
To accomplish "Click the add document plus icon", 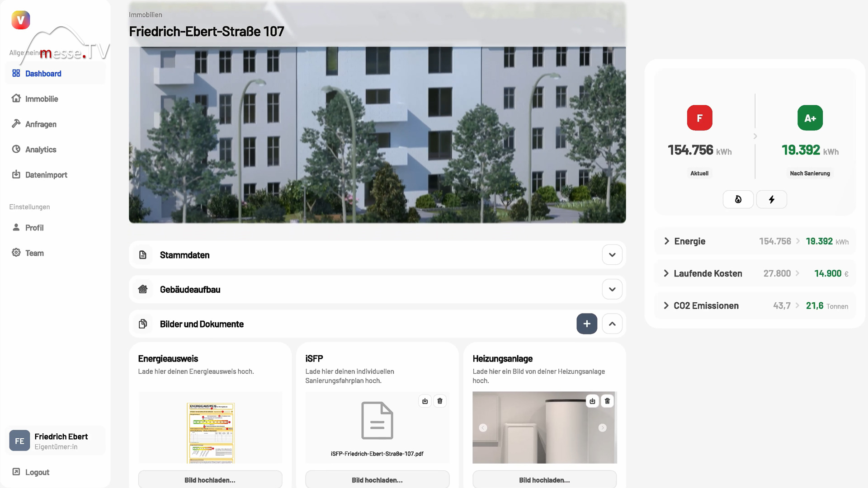I will pos(587,324).
